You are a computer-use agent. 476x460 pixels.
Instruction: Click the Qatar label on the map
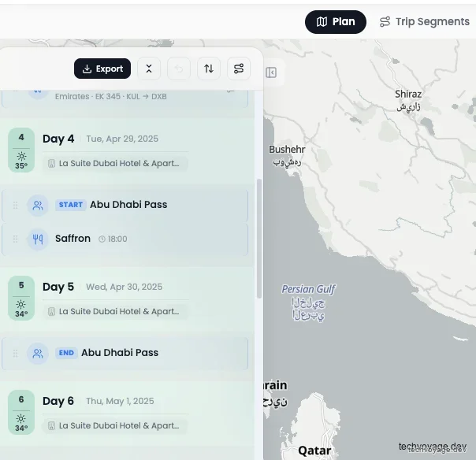pos(314,451)
